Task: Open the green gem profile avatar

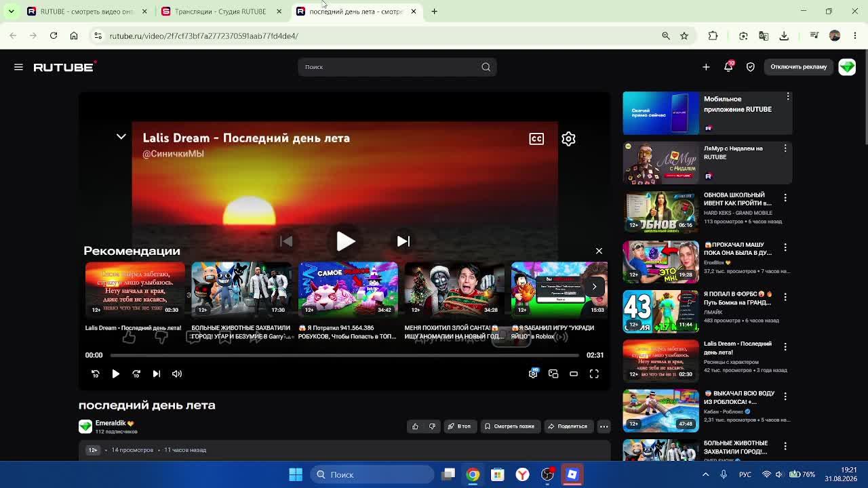Action: [x=847, y=67]
